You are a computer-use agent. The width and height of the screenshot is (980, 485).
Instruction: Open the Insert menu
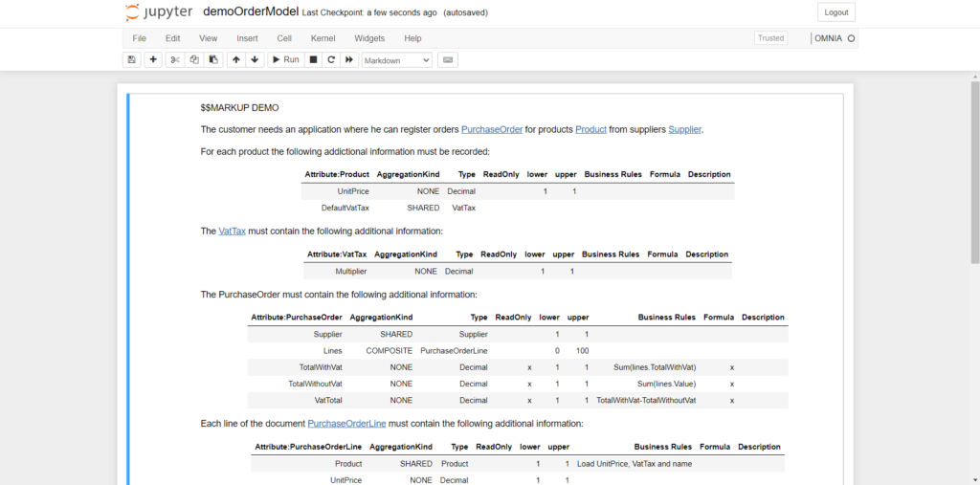[x=247, y=38]
